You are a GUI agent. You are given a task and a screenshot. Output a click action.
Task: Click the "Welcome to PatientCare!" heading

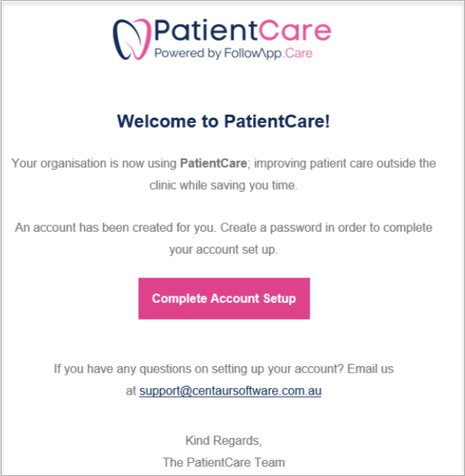pyautogui.click(x=223, y=121)
